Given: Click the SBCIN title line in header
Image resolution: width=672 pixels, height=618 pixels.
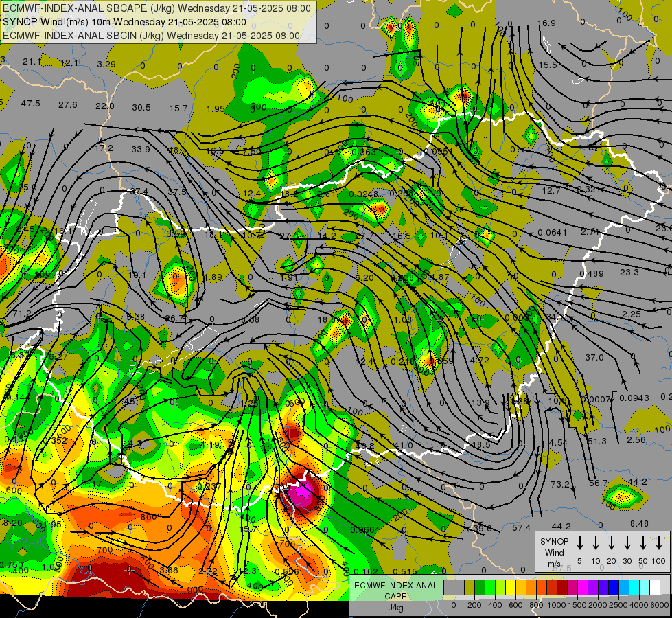Looking at the screenshot, I should point(151,36).
